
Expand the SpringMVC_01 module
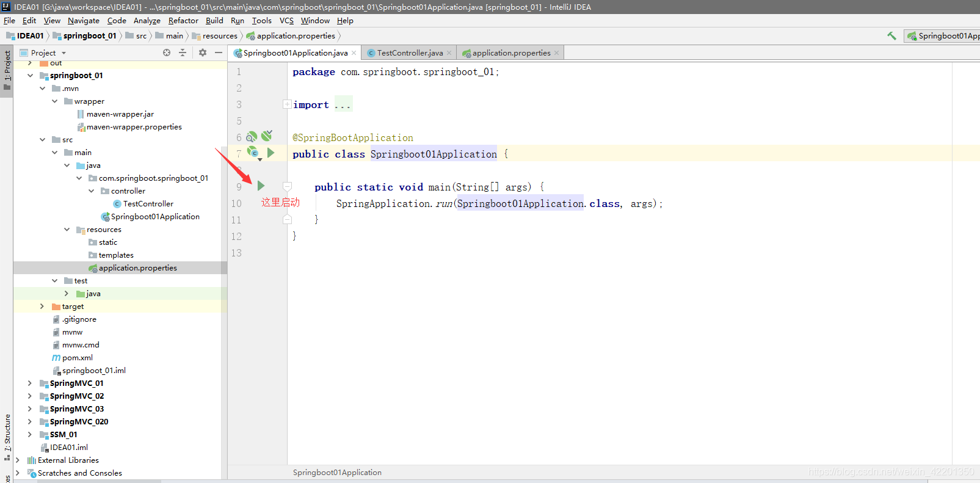tap(30, 383)
